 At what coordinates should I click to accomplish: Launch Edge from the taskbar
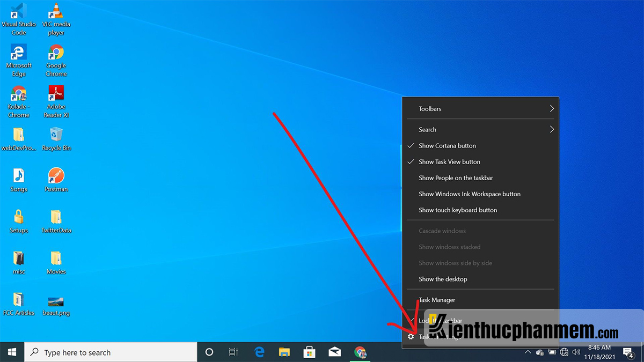pyautogui.click(x=260, y=352)
